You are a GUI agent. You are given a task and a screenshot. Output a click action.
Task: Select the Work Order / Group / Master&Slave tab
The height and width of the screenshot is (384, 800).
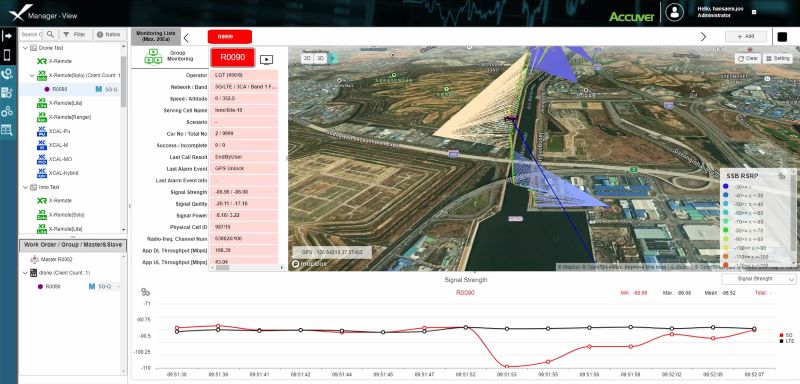(73, 245)
